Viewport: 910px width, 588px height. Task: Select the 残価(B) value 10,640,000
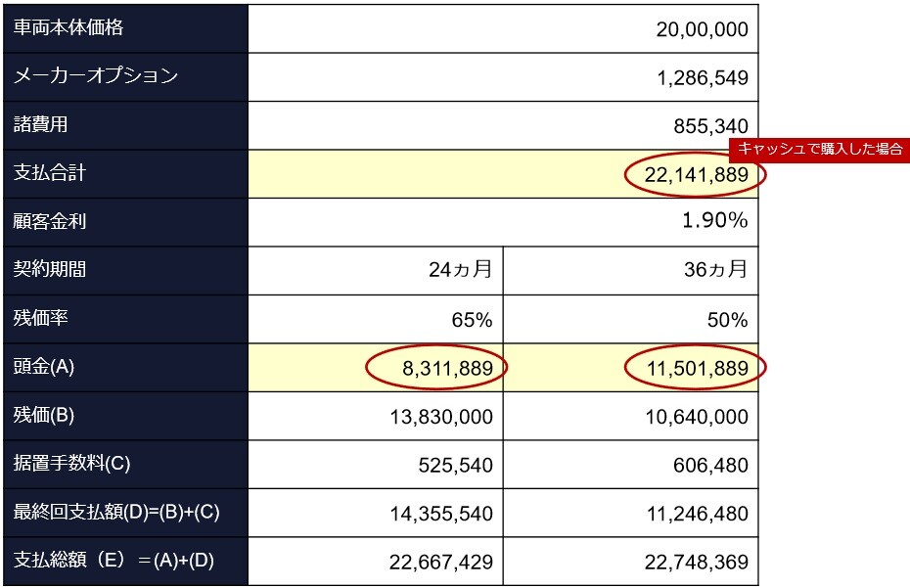coord(697,417)
